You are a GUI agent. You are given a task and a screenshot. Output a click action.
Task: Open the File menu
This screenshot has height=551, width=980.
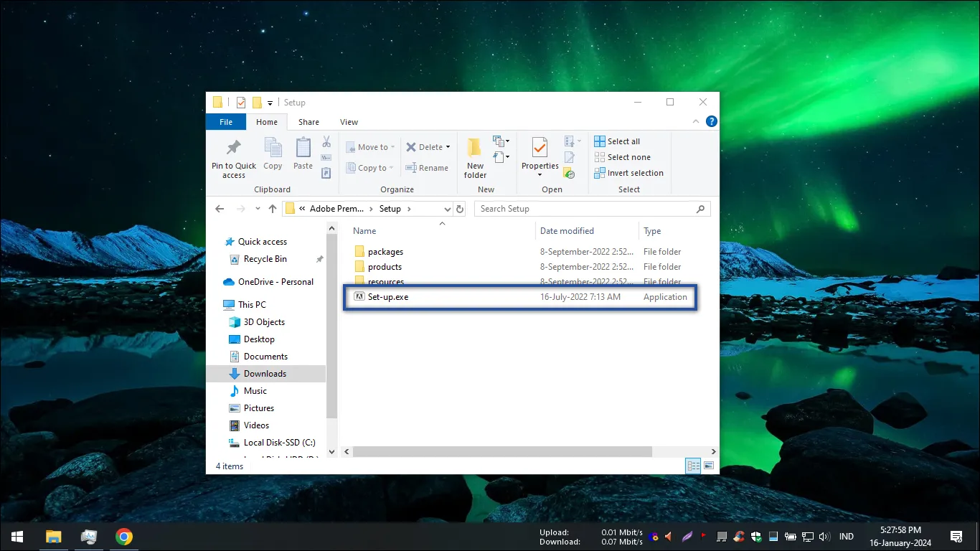click(x=225, y=122)
